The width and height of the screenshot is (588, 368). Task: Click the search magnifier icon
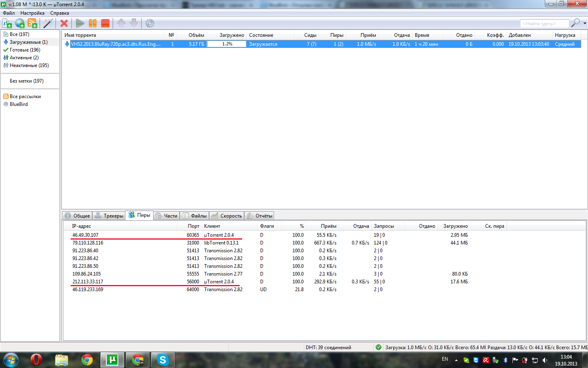click(575, 23)
